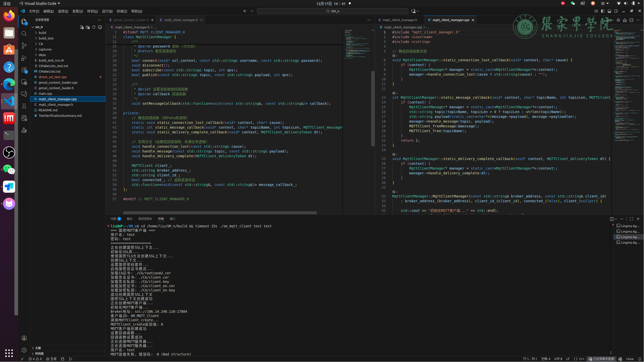Open Run and Debug view icon
This screenshot has height=362, width=644.
coord(24,58)
